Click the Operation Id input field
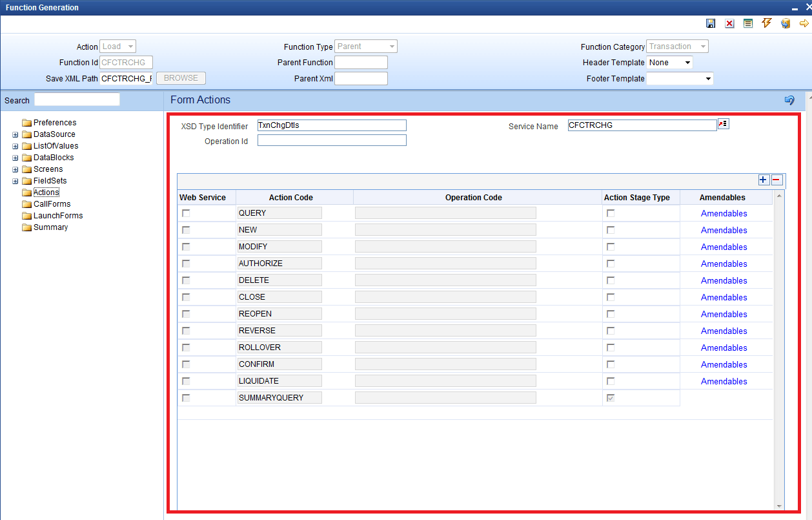The image size is (812, 520). tap(332, 140)
